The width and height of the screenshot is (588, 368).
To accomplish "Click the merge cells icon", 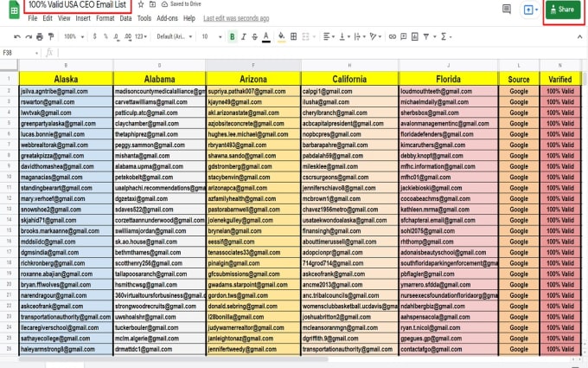I will click(x=305, y=36).
